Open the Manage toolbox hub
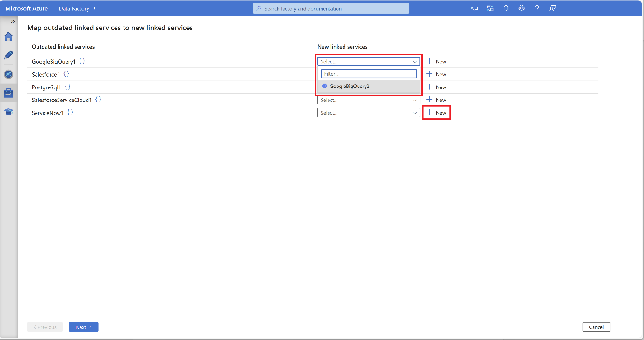 click(8, 93)
